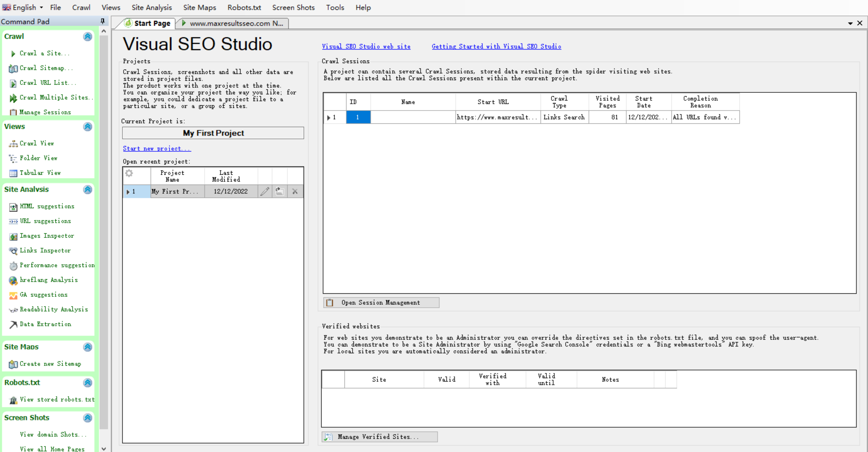Click the Open Session Management button
The width and height of the screenshot is (868, 452).
tap(381, 302)
